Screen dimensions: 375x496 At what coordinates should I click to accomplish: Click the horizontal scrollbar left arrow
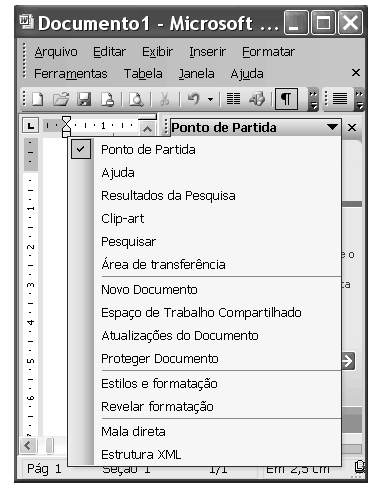coord(28,445)
